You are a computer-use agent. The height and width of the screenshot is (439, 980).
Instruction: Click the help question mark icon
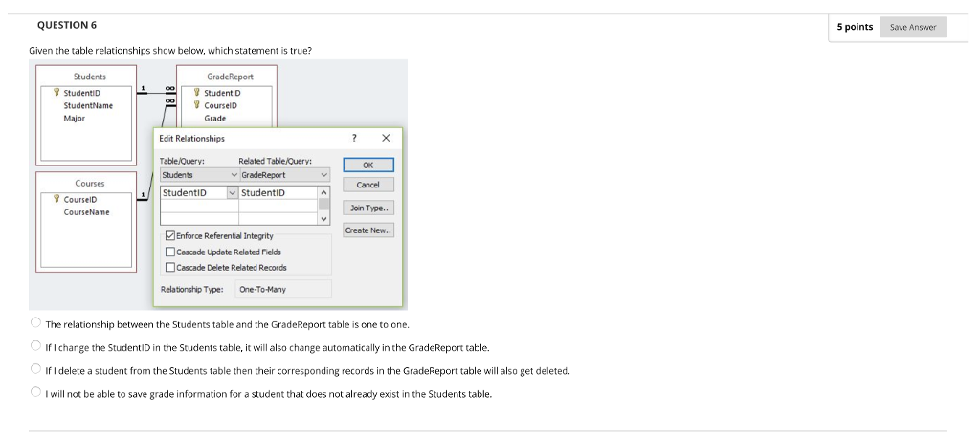click(x=354, y=138)
